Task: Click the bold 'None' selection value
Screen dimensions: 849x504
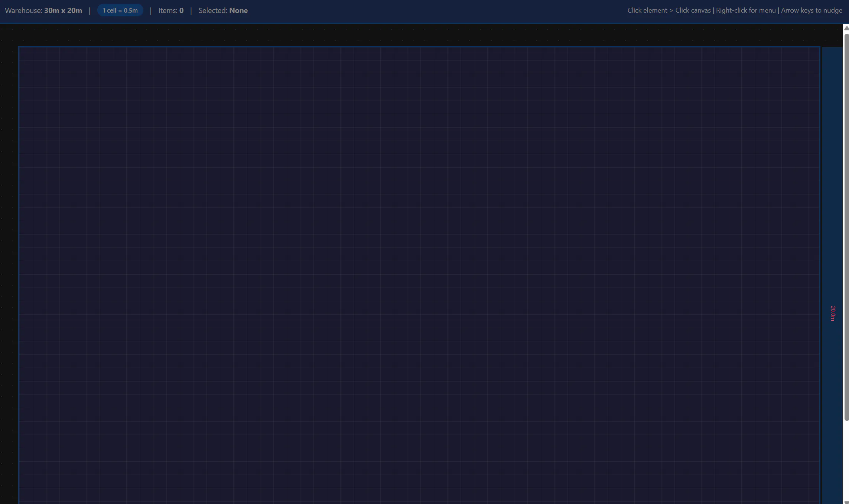Action: click(238, 10)
